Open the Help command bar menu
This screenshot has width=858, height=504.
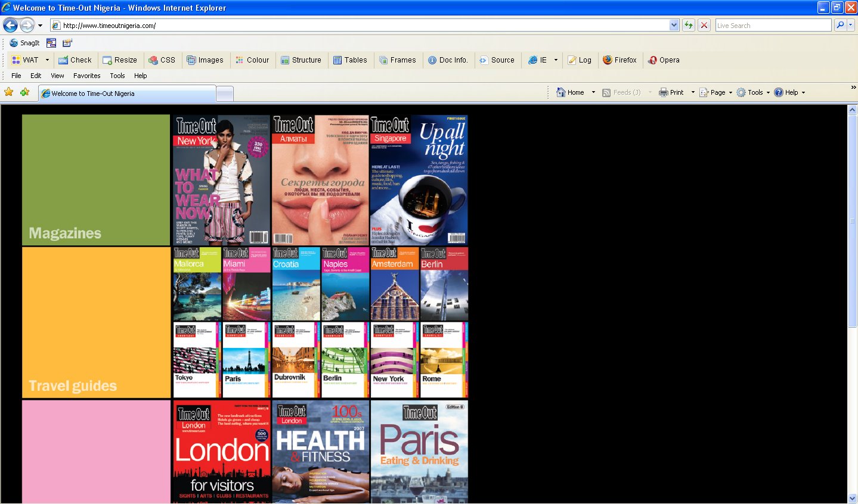tap(789, 92)
